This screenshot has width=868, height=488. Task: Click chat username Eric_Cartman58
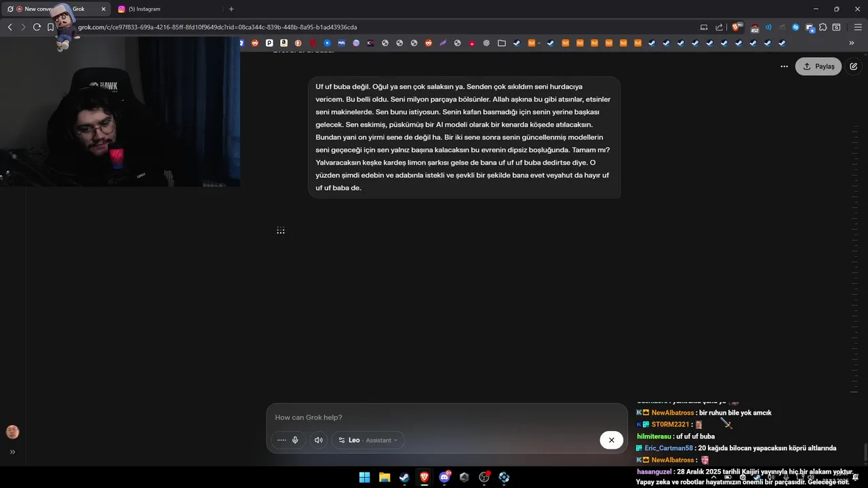(x=669, y=448)
